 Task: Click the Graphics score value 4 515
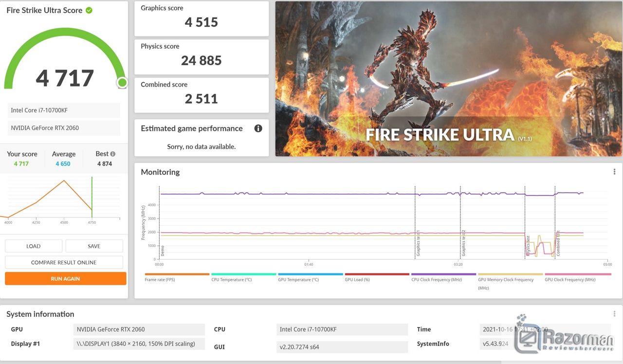tap(202, 22)
